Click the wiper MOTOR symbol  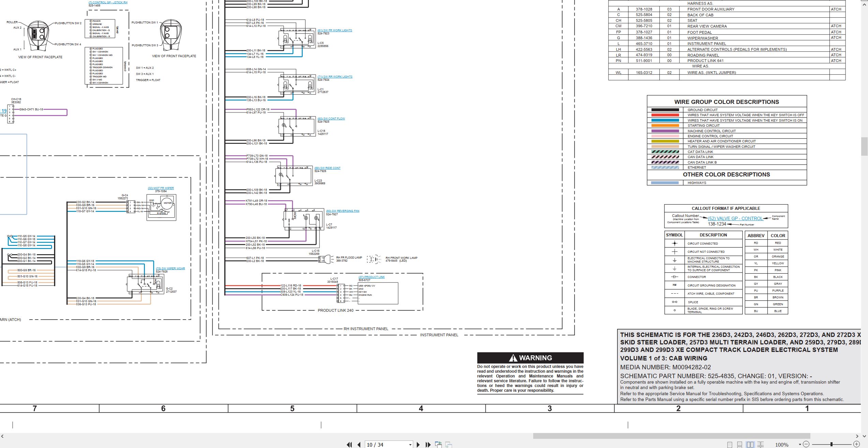click(x=167, y=203)
